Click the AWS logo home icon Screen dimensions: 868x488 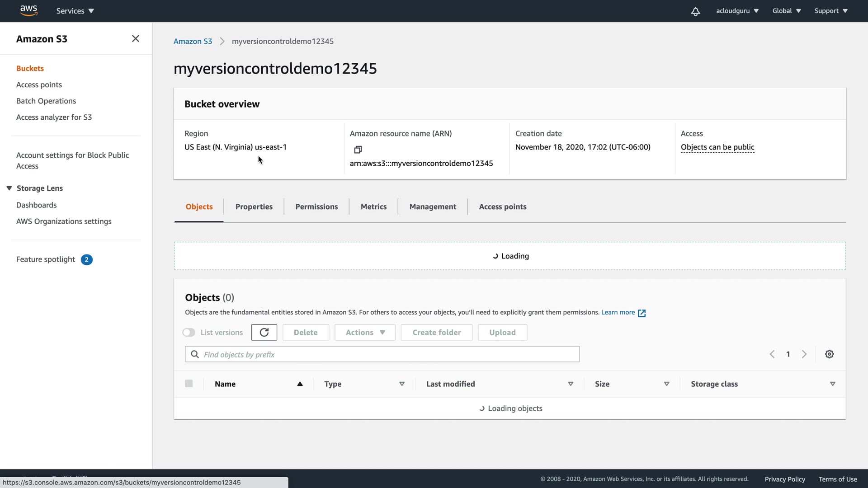(28, 10)
